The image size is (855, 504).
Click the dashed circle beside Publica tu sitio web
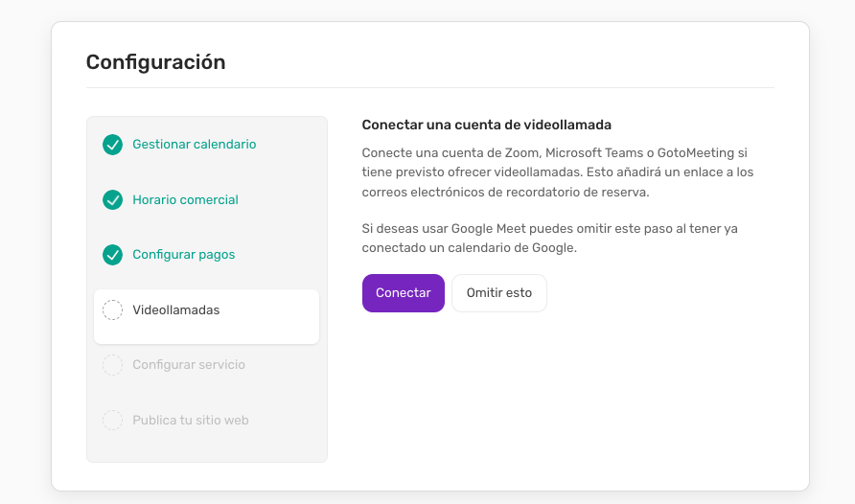[x=112, y=420]
